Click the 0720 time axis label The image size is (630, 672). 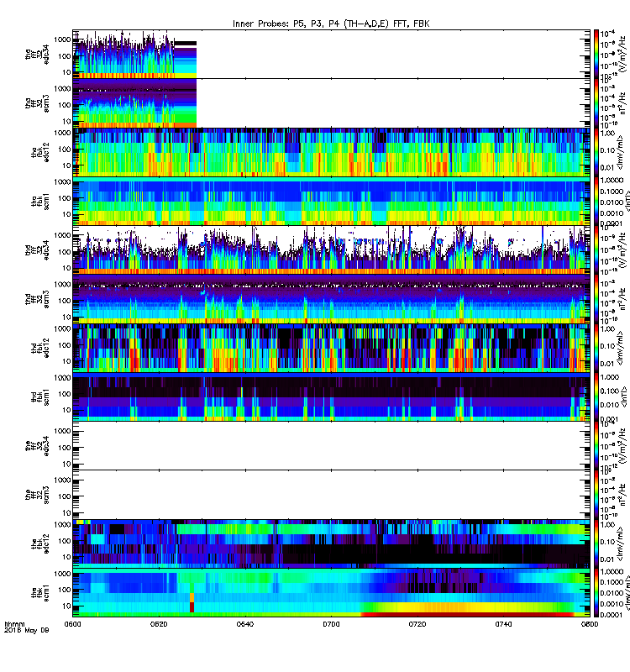(x=417, y=624)
